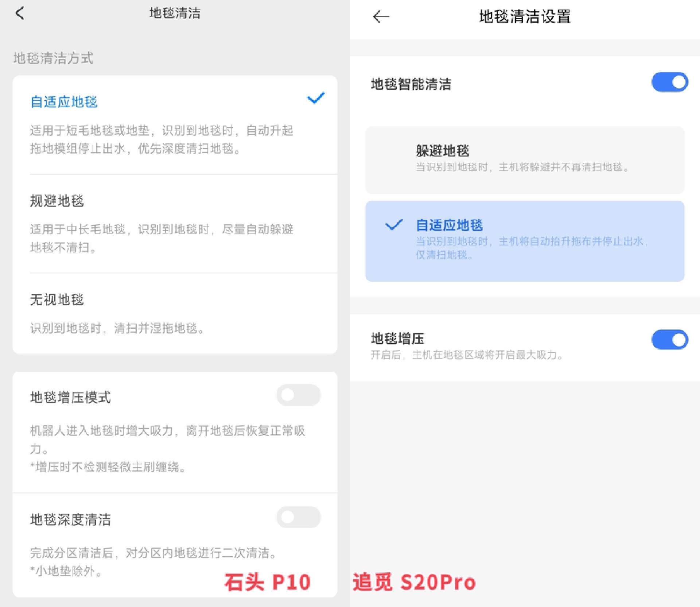
Task: Click the 地毯清洁设置 header title
Action: pyautogui.click(x=525, y=16)
